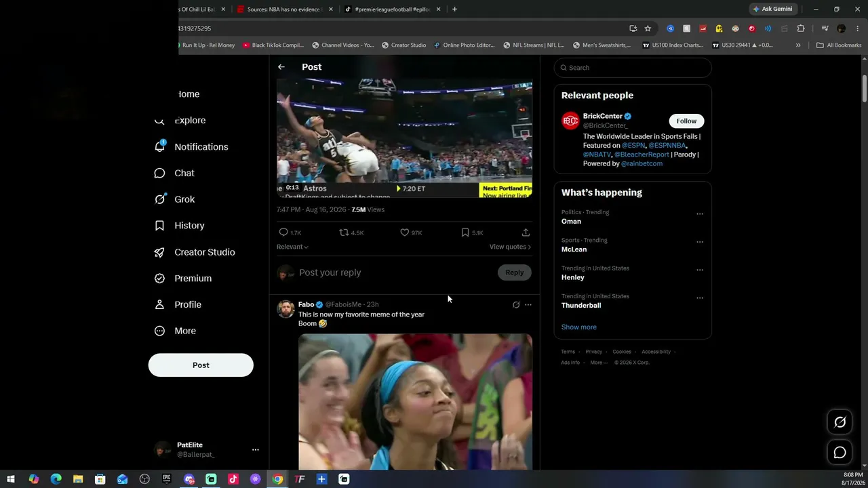Follow BrickCenter
Screen dimensions: 868x488
(x=686, y=121)
